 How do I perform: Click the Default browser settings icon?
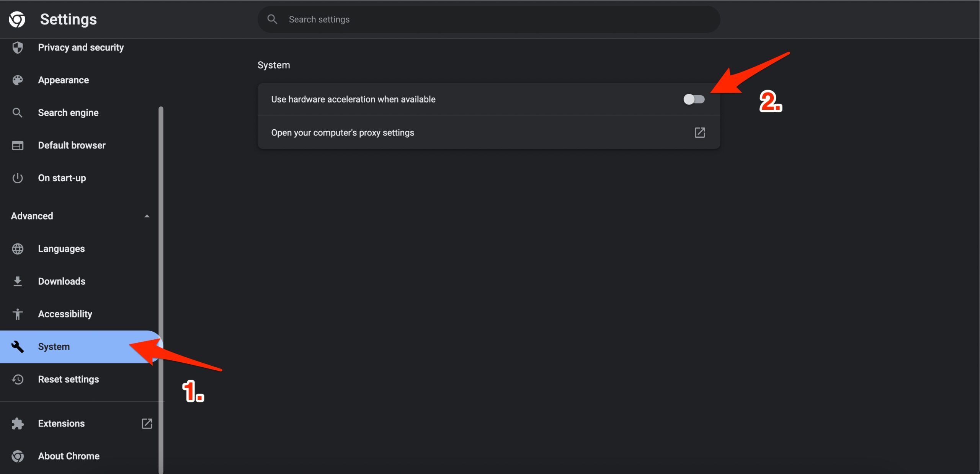(x=18, y=145)
